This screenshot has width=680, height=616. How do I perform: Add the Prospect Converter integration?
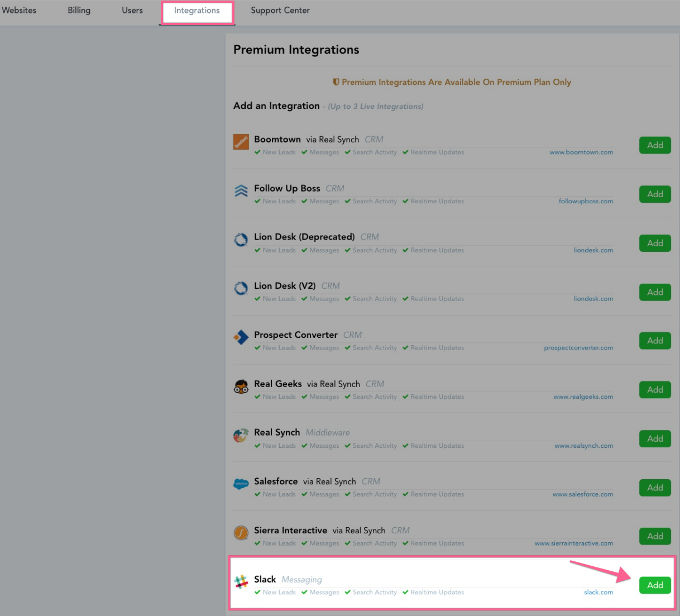coord(655,341)
